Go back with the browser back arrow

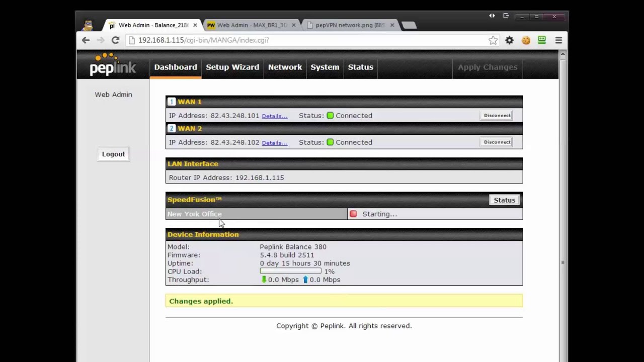pyautogui.click(x=86, y=40)
